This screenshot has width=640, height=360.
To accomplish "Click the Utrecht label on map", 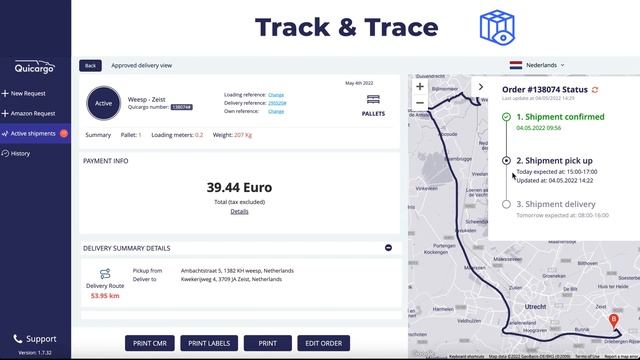I will [535, 307].
